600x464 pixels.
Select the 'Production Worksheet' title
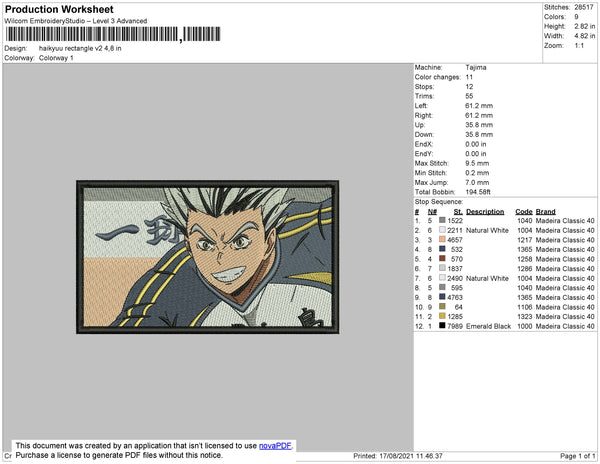coord(59,9)
